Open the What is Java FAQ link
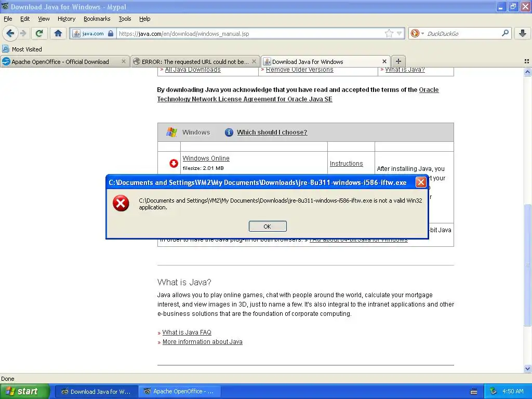532x399 pixels. pyautogui.click(x=187, y=332)
